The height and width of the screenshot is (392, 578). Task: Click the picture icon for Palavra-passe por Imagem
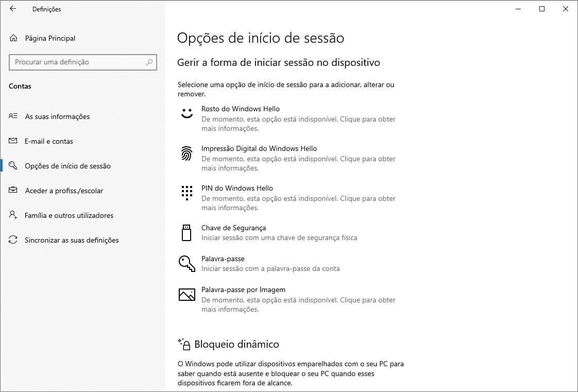coord(187,295)
